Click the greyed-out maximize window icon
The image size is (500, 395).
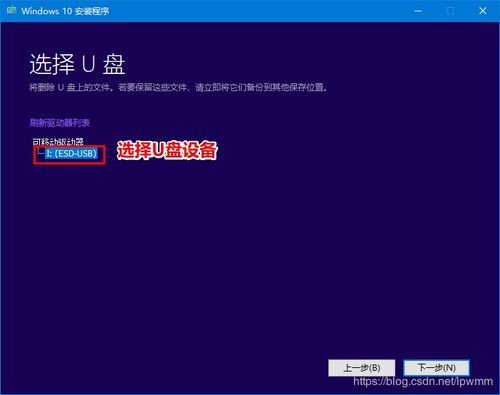pyautogui.click(x=450, y=11)
